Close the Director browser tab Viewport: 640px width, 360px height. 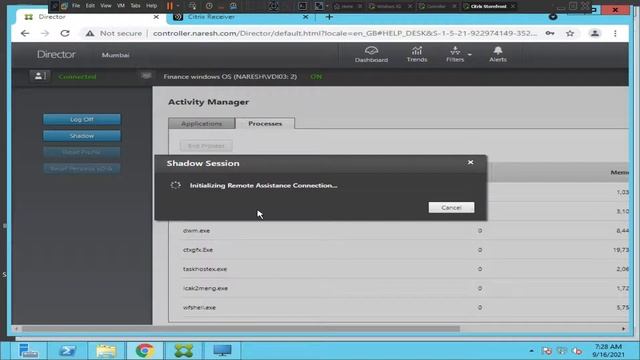coord(156,17)
